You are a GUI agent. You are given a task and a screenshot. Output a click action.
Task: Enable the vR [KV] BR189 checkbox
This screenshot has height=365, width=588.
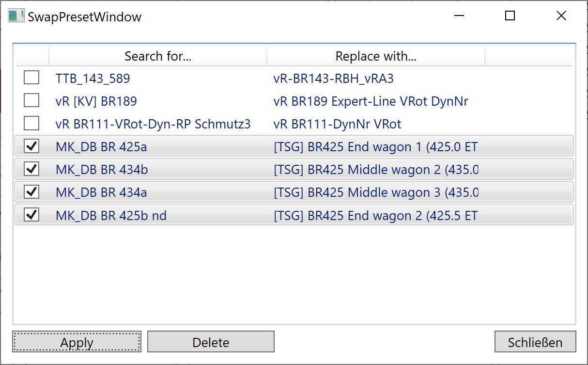coord(32,101)
